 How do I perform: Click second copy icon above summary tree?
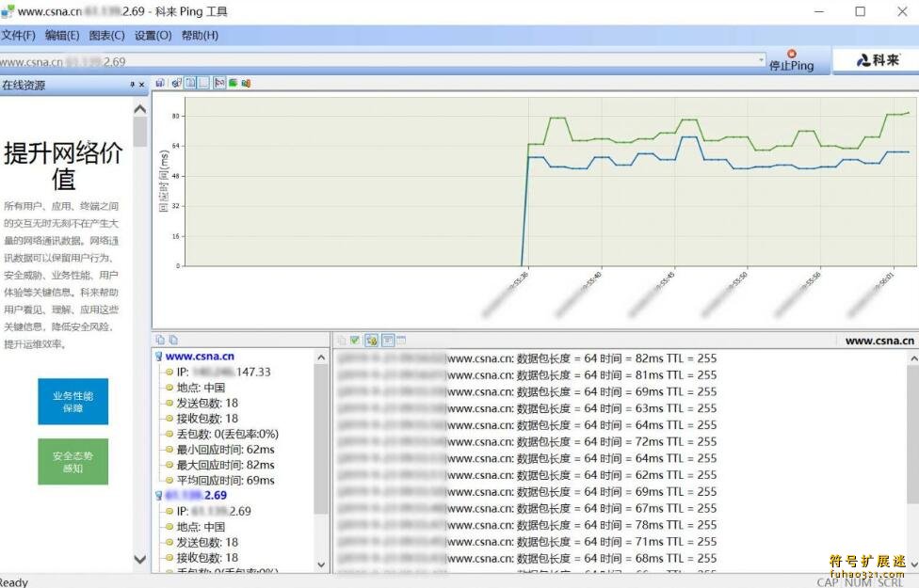pos(173,340)
